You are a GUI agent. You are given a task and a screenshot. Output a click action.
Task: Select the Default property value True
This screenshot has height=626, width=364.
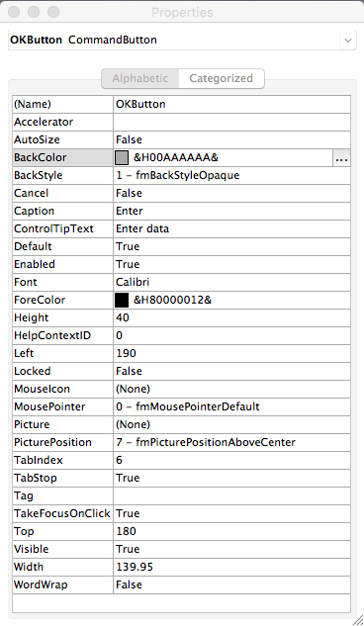point(231,246)
